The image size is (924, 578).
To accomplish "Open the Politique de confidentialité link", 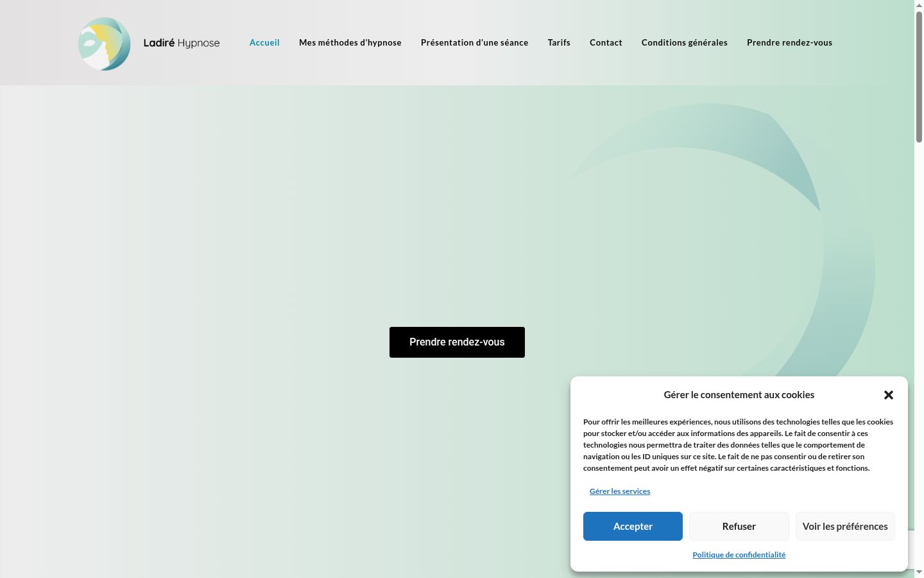I will click(x=739, y=555).
